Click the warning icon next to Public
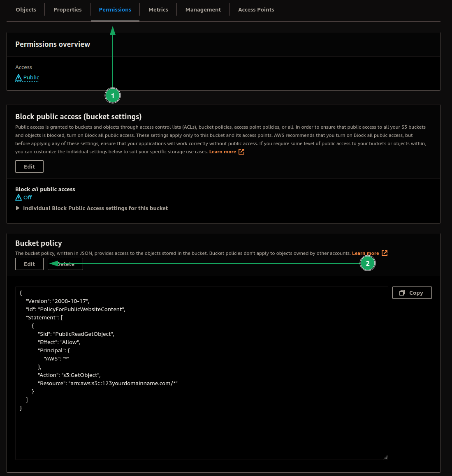 19,78
